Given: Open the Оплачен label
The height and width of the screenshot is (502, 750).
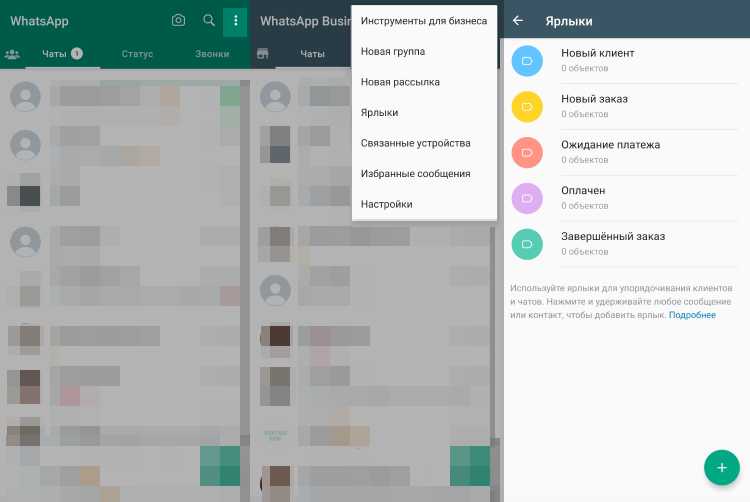Looking at the screenshot, I should coord(627,198).
